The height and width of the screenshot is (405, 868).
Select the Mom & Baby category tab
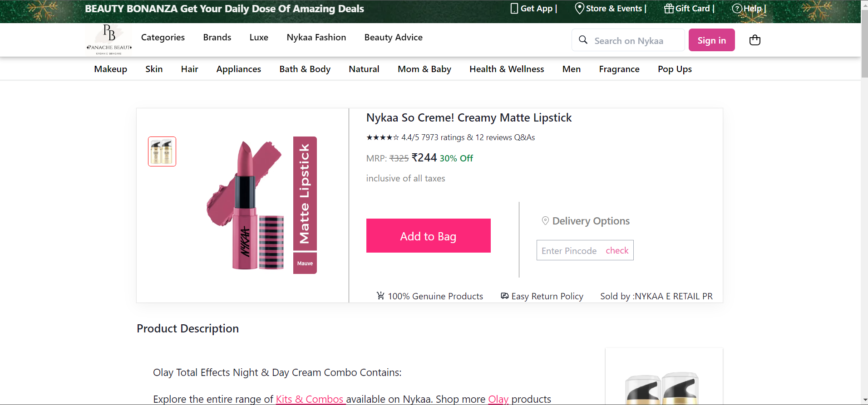click(x=424, y=69)
